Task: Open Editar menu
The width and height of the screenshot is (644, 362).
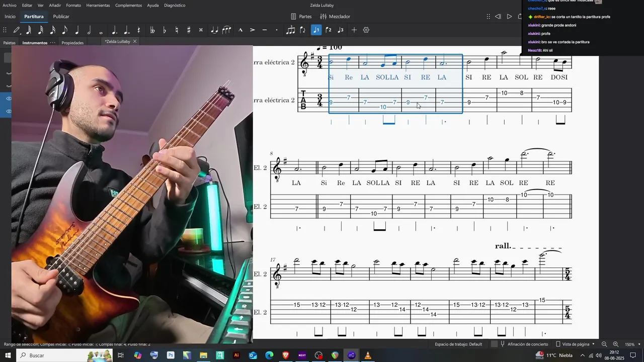Action: point(27,5)
